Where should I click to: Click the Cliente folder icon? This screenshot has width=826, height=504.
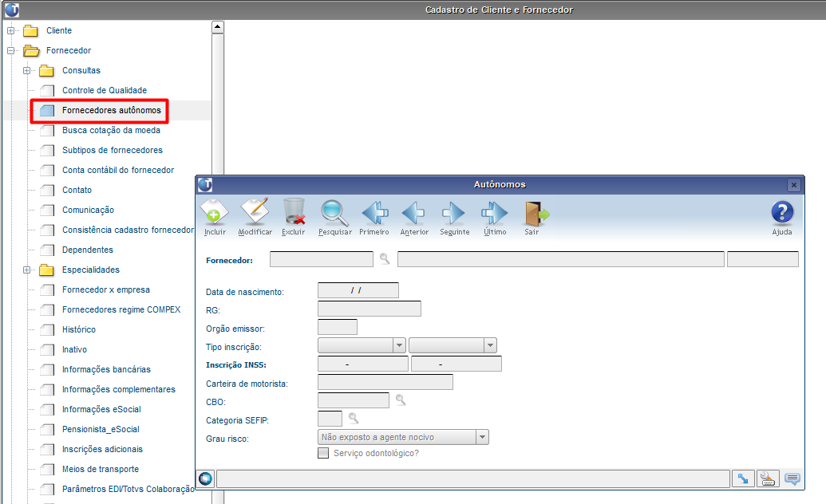coord(30,30)
